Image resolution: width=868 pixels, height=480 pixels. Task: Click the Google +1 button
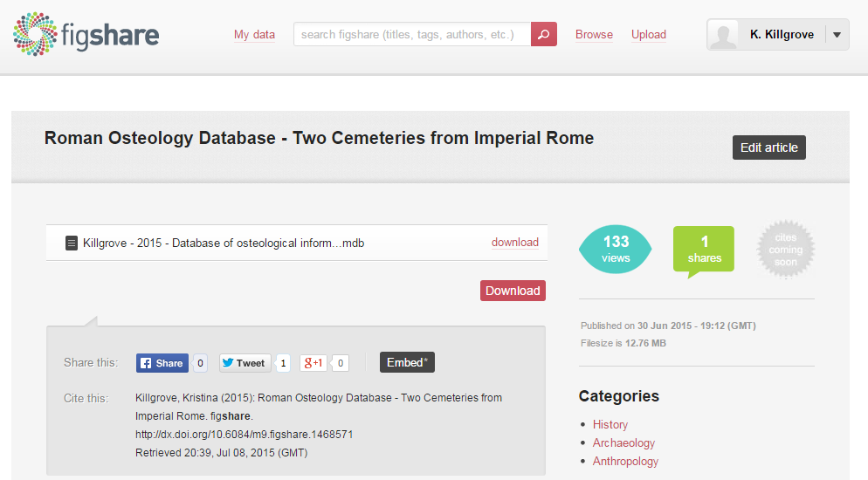(x=313, y=363)
